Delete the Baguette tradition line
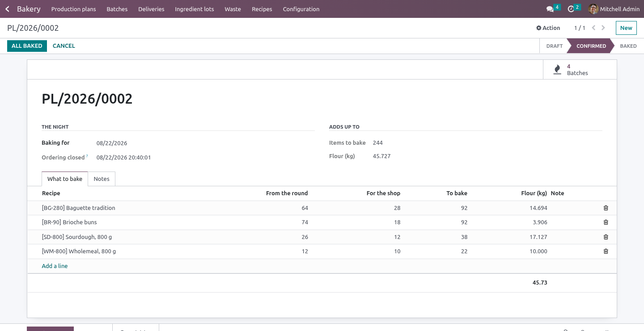Image resolution: width=644 pixels, height=331 pixels. pos(606,208)
